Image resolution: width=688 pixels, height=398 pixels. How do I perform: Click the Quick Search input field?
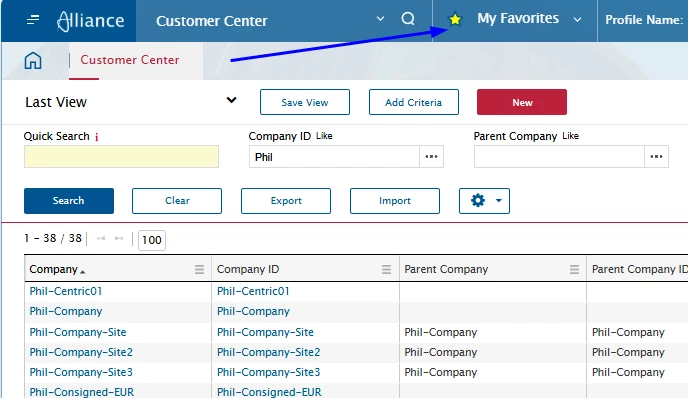[x=122, y=157]
